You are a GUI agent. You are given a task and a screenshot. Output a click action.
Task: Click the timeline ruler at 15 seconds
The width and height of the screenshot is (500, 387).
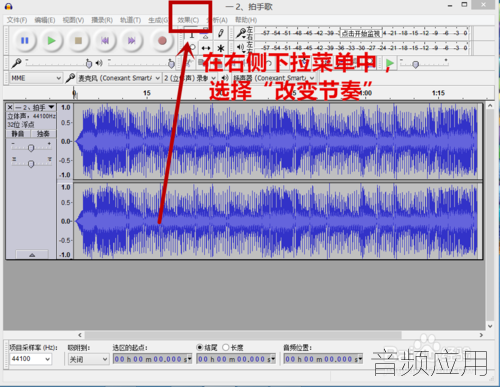point(147,93)
